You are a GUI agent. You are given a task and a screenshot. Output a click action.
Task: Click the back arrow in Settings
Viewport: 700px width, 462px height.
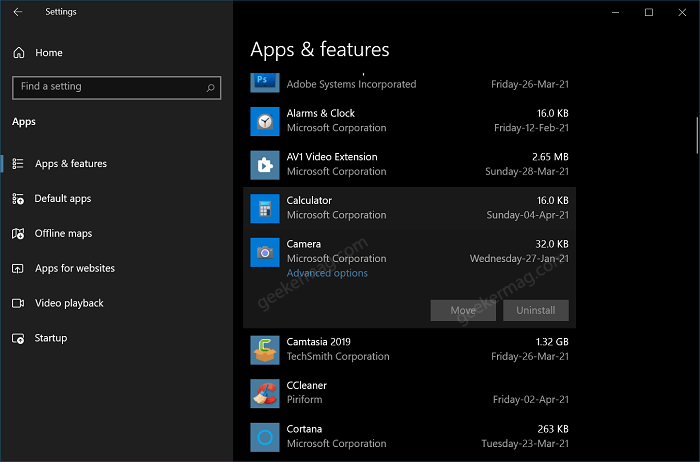pyautogui.click(x=18, y=12)
